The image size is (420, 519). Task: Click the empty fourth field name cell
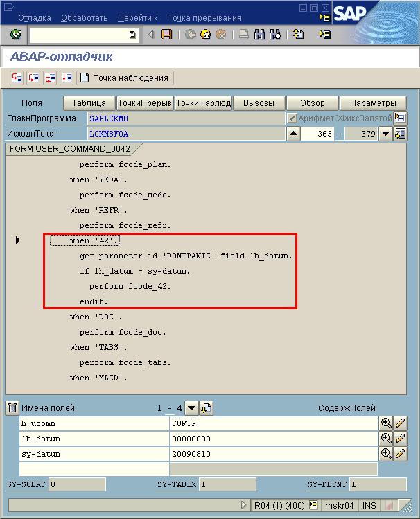(94, 469)
